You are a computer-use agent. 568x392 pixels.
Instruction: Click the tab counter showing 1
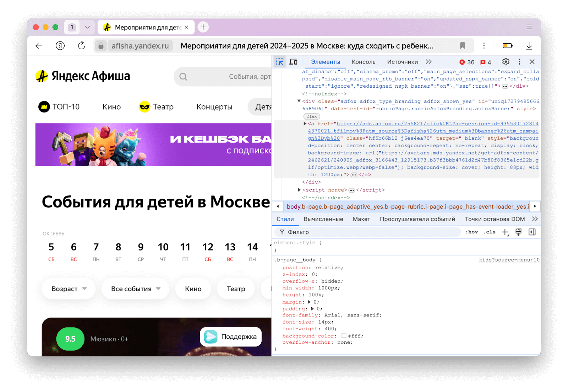[x=72, y=27]
